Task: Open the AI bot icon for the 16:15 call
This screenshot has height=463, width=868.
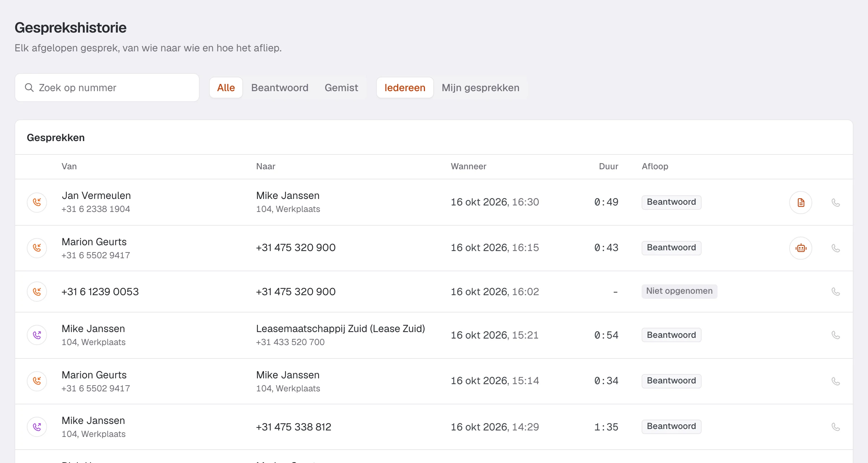Action: (x=801, y=248)
